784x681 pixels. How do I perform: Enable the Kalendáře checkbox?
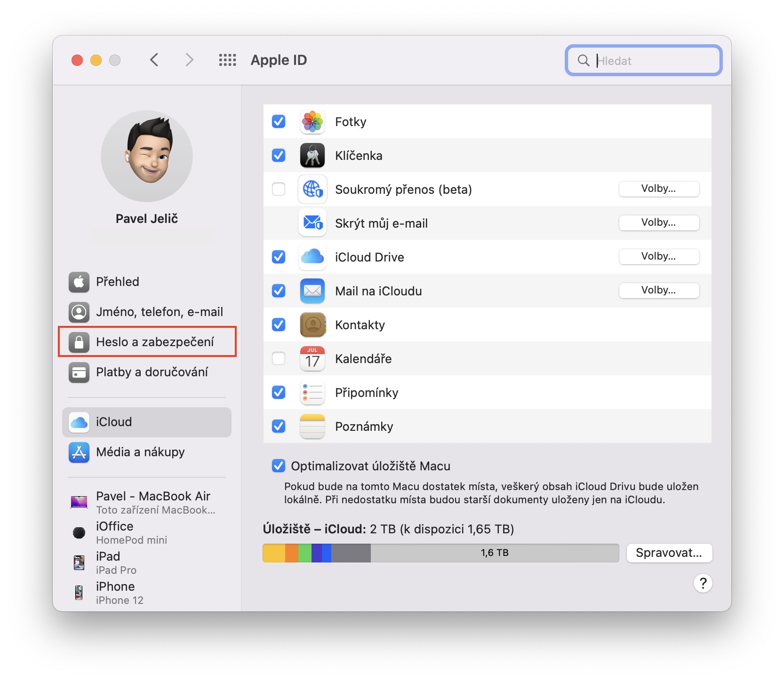tap(279, 359)
